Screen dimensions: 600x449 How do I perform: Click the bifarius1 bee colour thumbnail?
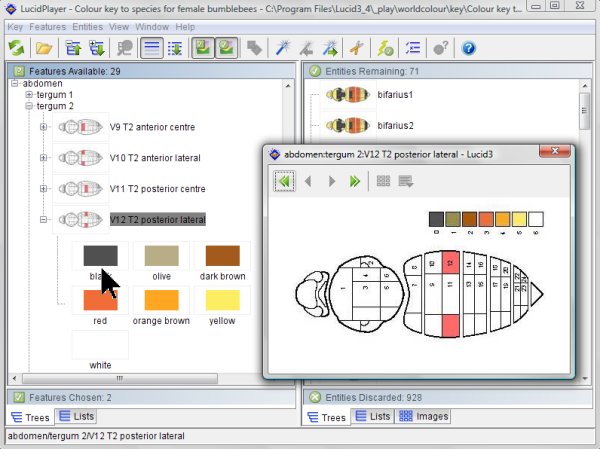[347, 95]
